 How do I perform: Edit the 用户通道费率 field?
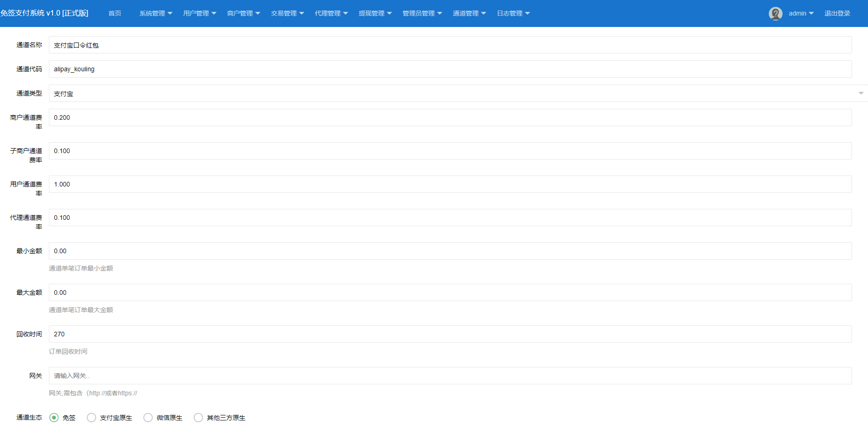(x=450, y=184)
